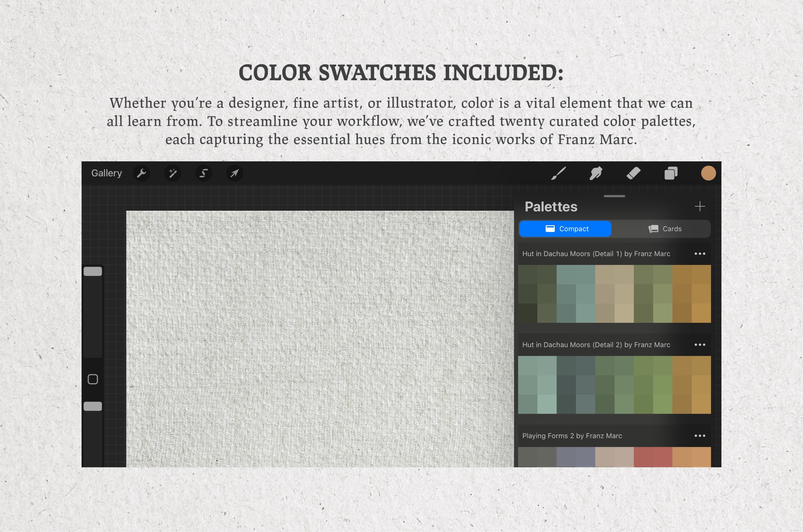Click the brush opacity slider handle
Image resolution: width=803 pixels, height=532 pixels.
click(93, 406)
